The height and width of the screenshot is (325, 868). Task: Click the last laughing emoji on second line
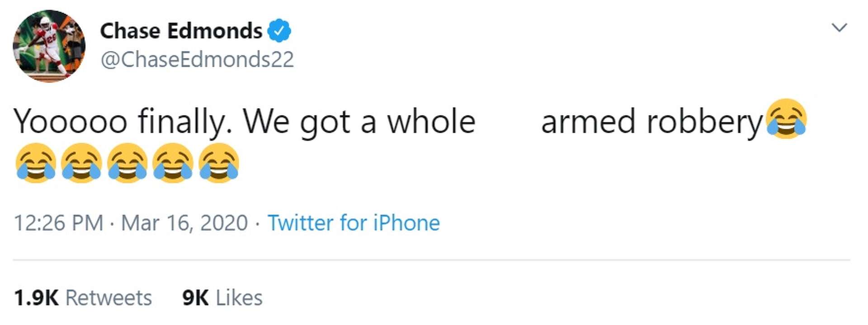219,163
